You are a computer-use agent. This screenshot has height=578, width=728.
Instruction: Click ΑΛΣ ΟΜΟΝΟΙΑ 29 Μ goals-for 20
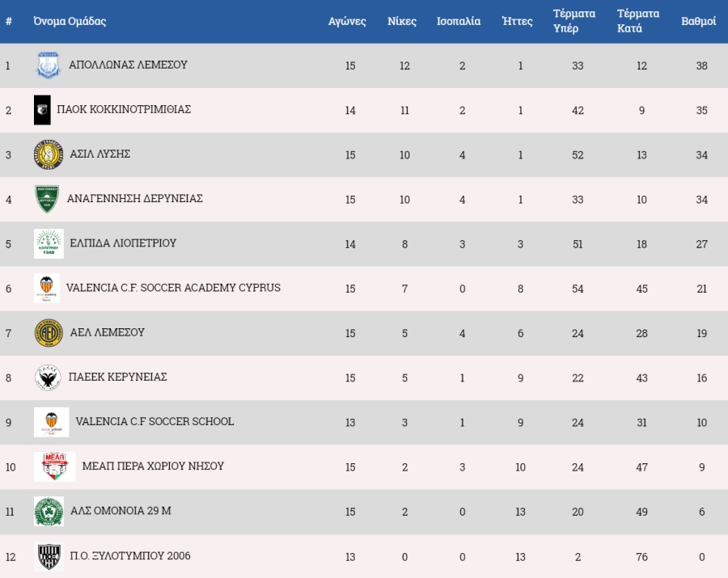(578, 512)
